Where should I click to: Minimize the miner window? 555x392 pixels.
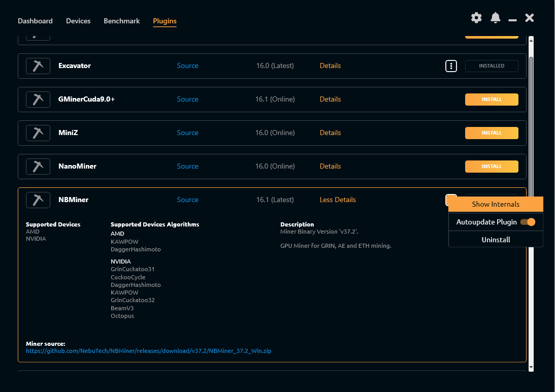pos(512,20)
